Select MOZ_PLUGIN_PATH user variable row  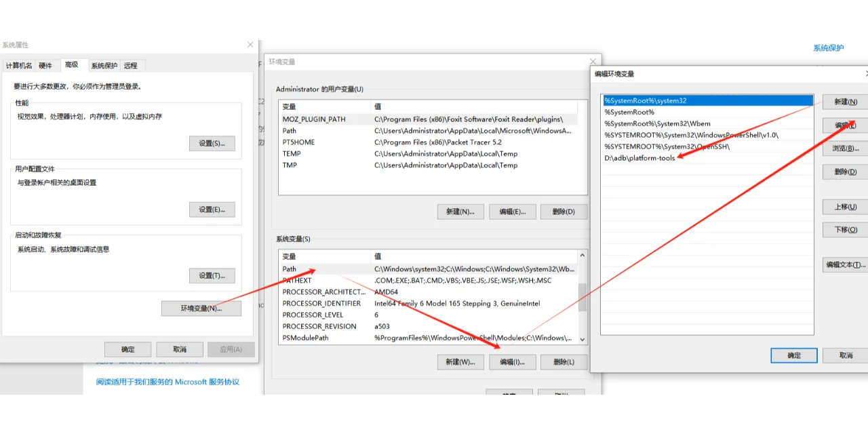coord(428,119)
